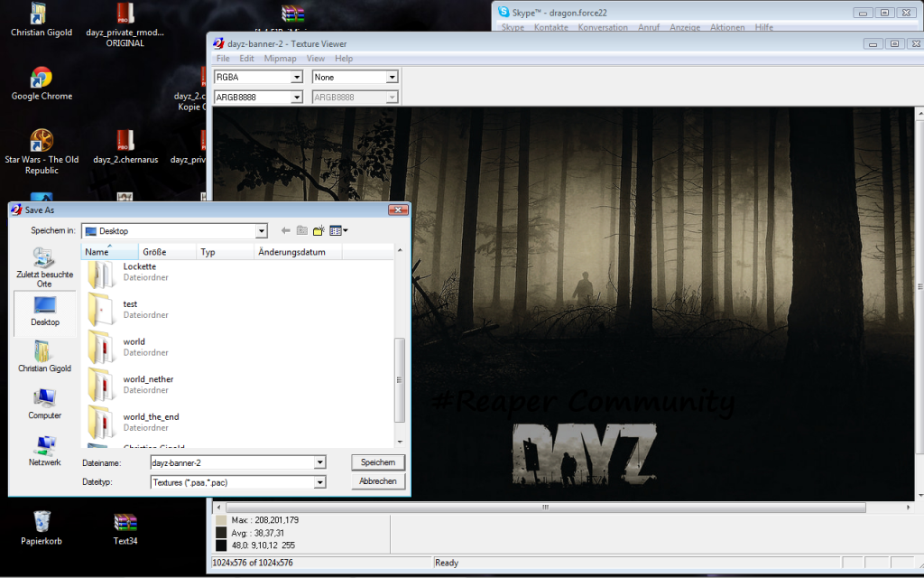Click the Max color swatch
Image resolution: width=924 pixels, height=578 pixels.
coord(221,520)
